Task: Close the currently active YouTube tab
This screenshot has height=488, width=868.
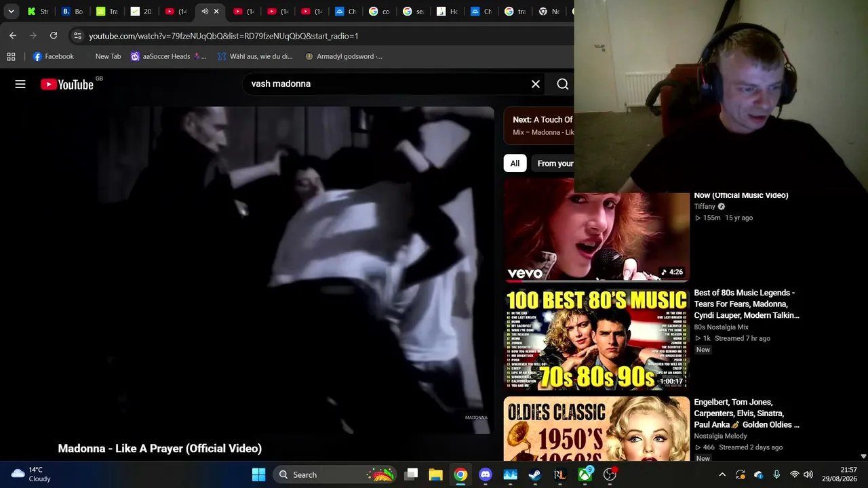Action: click(x=216, y=12)
